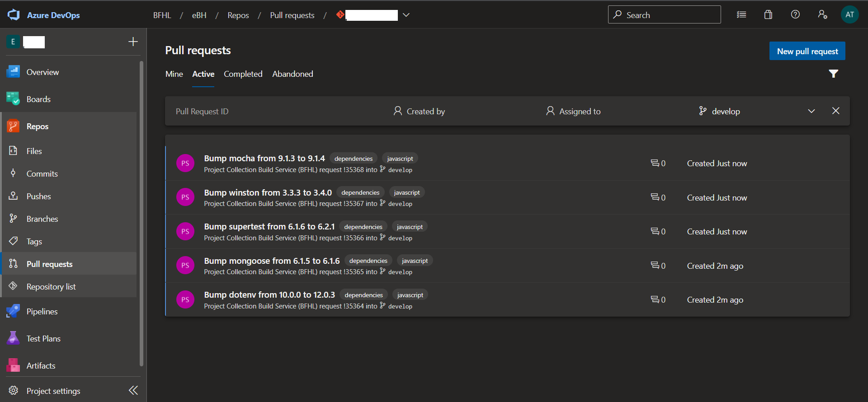This screenshot has height=402, width=868.
Task: Click the Pull Request ID input field
Action: point(271,111)
